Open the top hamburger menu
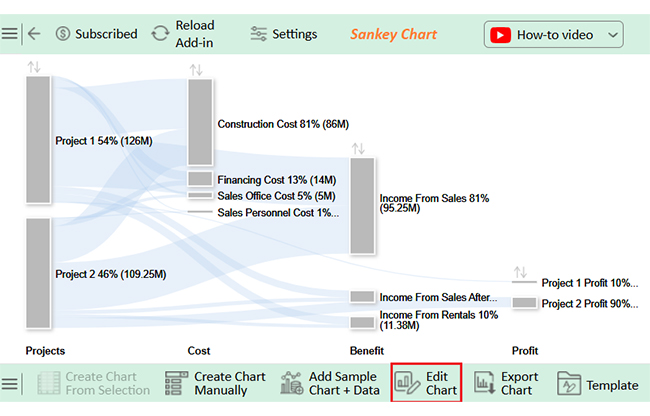 (x=10, y=34)
